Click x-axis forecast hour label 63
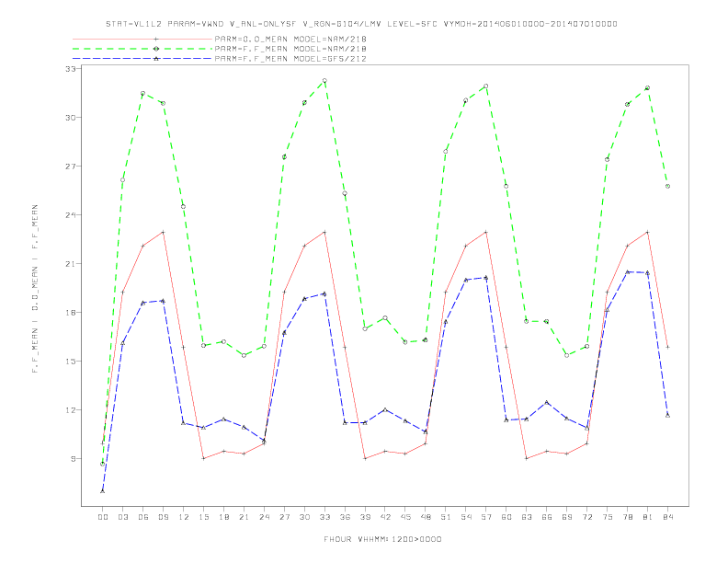 pos(527,517)
